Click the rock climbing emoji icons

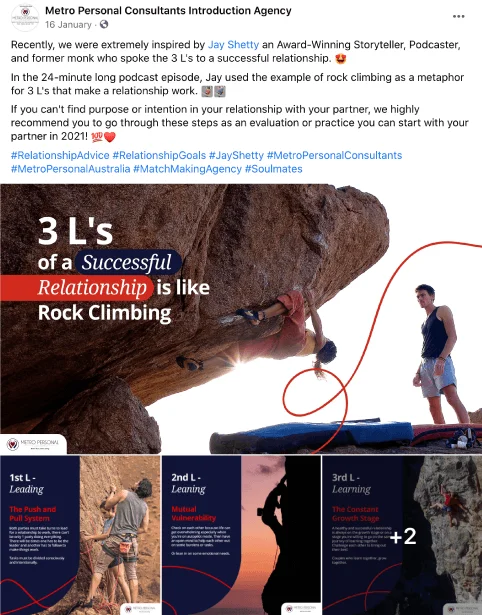pyautogui.click(x=213, y=91)
